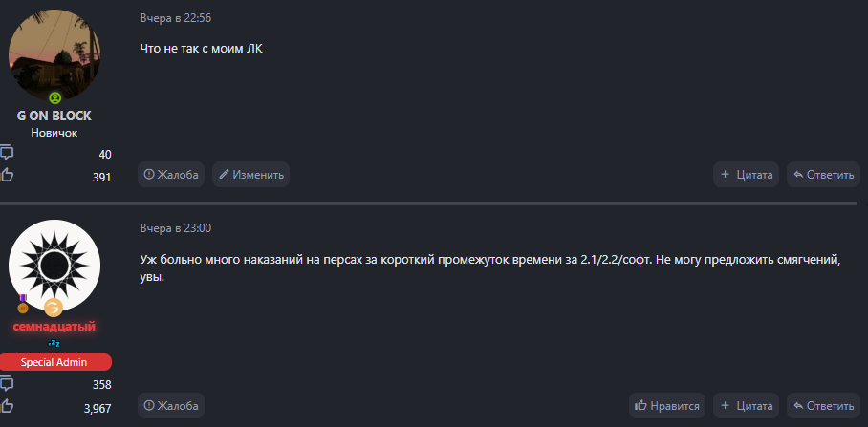The image size is (868, 427).
Task: Click G ON BLOCK's sunset avatar picture
Action: coord(54,54)
